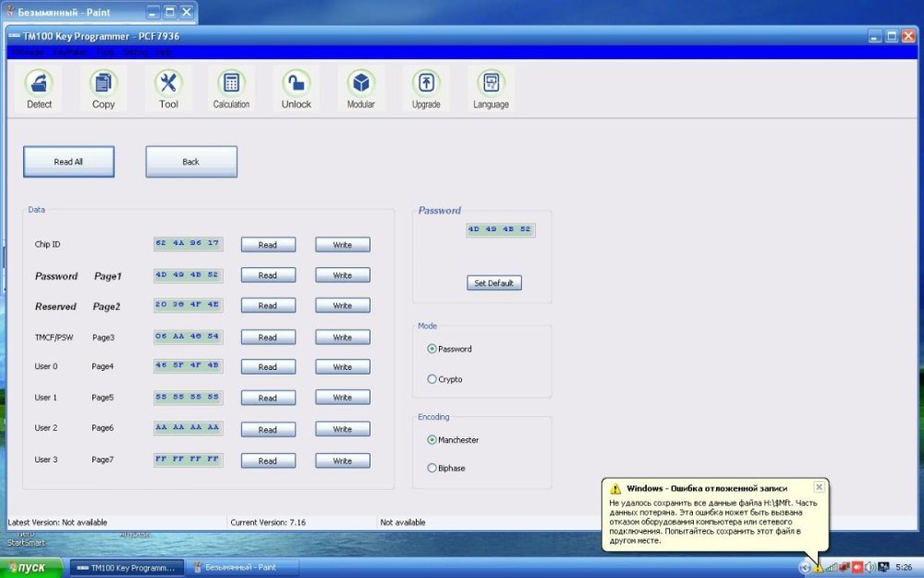Click the network computers tray icon

pos(845,568)
